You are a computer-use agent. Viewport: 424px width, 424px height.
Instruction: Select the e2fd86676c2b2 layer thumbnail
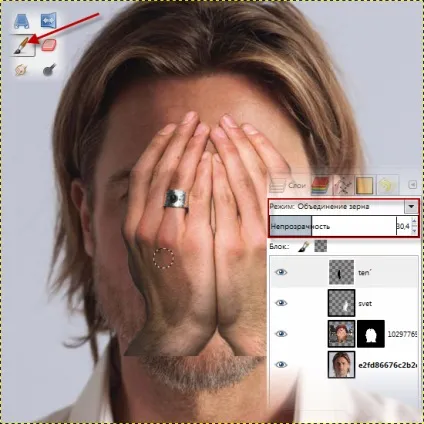click(341, 364)
